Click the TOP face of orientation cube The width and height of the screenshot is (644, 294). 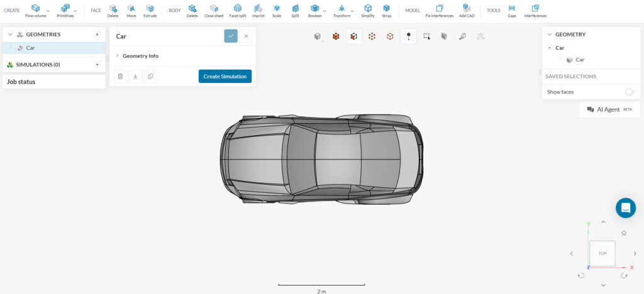tap(602, 253)
